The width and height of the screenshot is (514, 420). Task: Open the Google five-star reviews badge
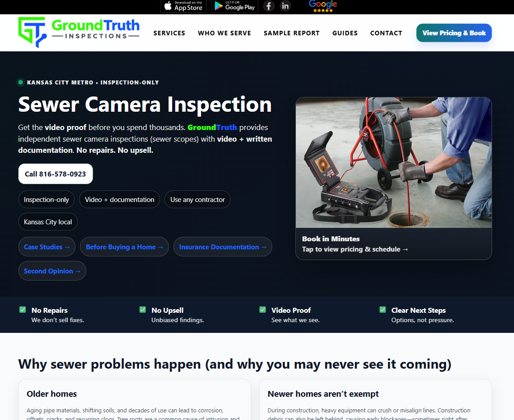coord(323,6)
